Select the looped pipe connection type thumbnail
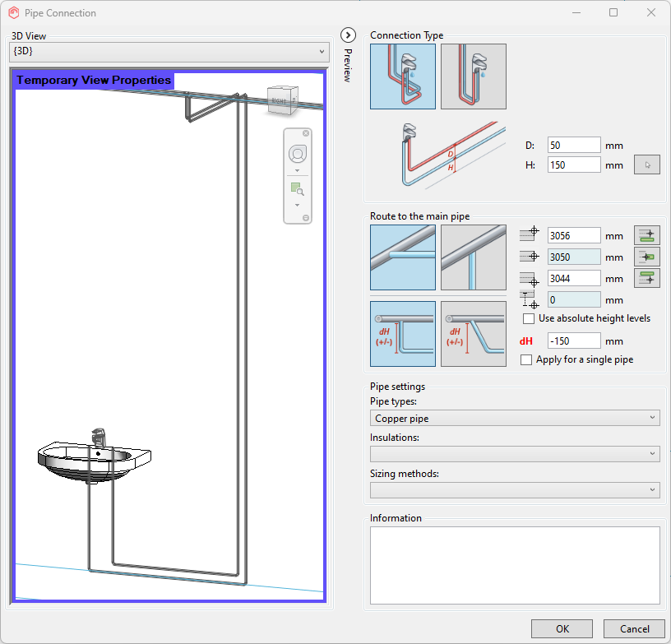Screen dimensions: 671x644 403,76
